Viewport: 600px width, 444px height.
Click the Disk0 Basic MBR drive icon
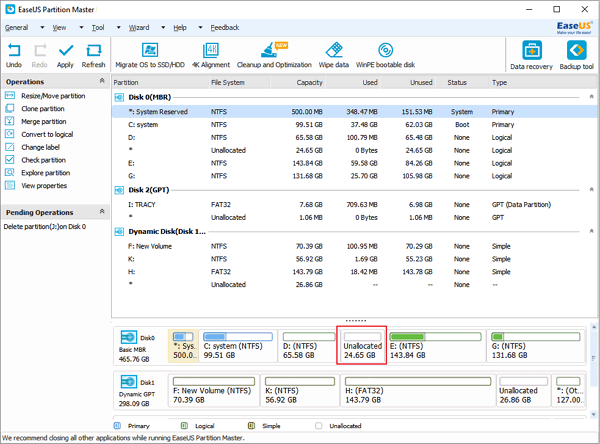tap(129, 337)
